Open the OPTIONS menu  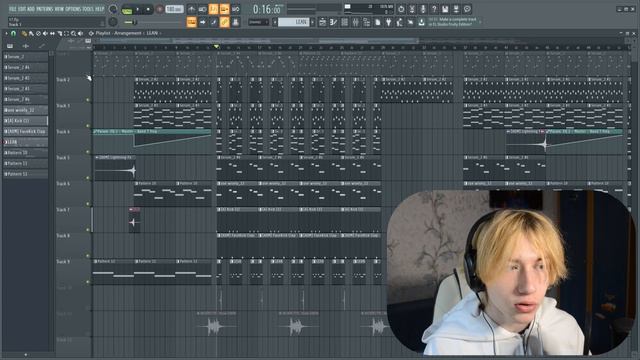[x=73, y=9]
